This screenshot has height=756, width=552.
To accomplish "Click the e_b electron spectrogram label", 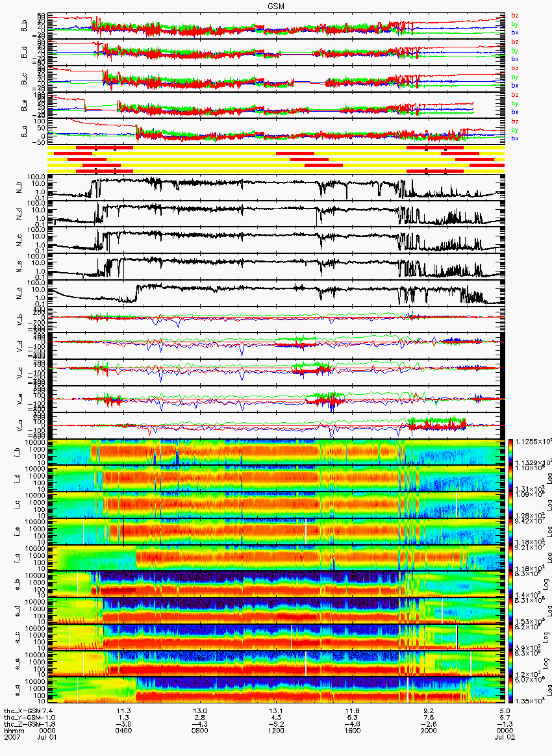I will pos(18,585).
